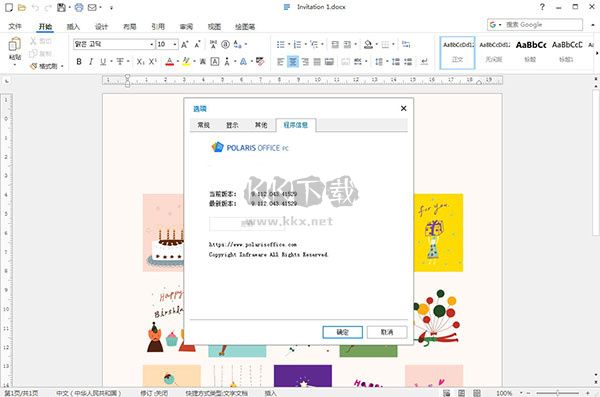Close the options dialog with X

click(403, 108)
